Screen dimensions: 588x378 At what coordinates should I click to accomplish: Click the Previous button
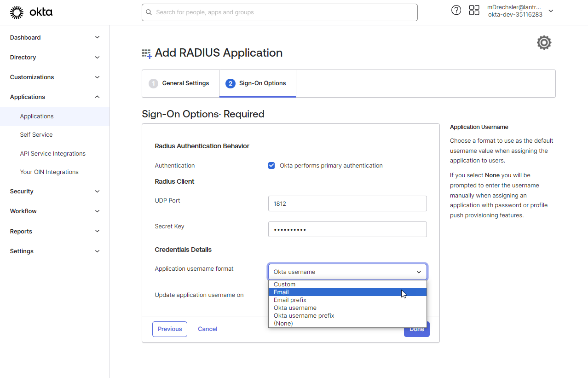click(x=170, y=329)
